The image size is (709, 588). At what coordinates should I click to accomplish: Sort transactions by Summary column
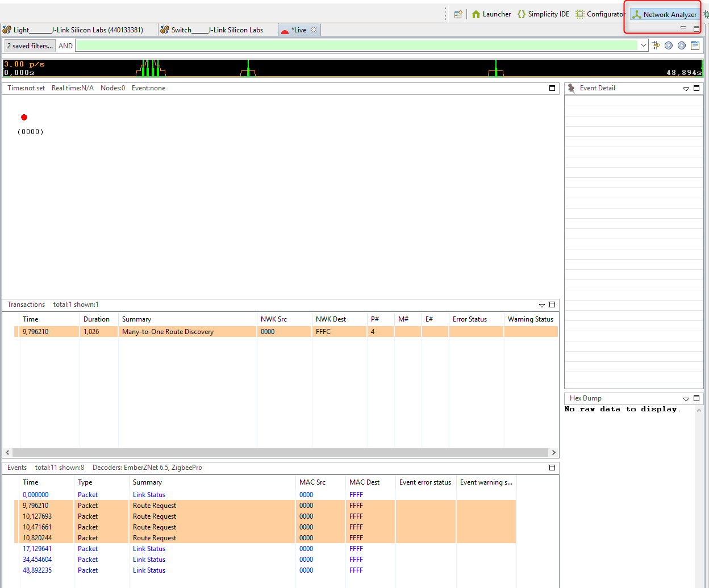pos(187,319)
